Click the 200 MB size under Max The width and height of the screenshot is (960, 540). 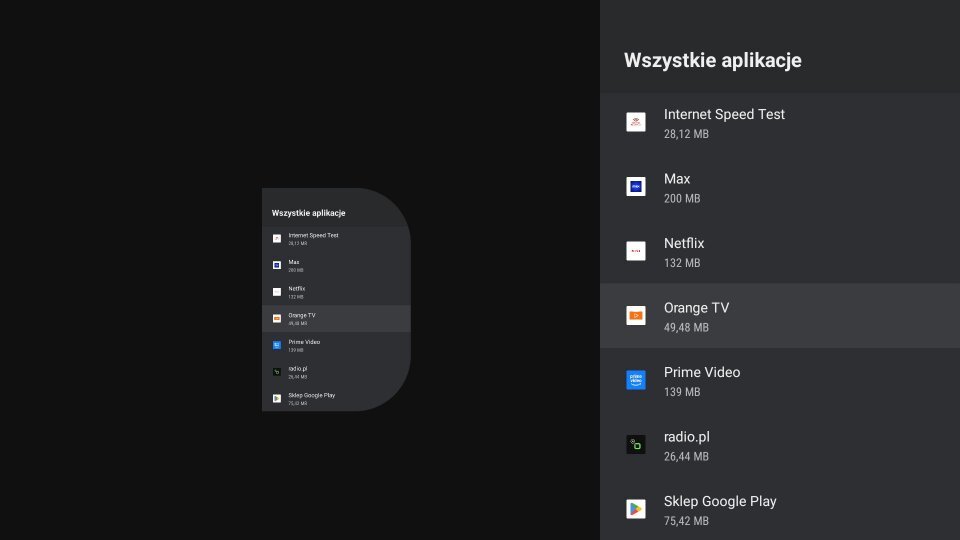(x=682, y=198)
